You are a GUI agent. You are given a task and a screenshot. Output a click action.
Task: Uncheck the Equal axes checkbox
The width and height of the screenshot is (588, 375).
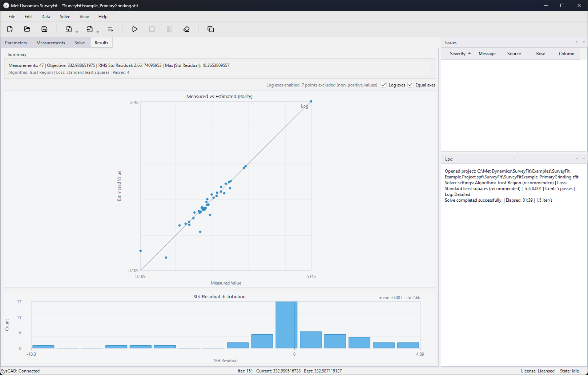pos(410,85)
